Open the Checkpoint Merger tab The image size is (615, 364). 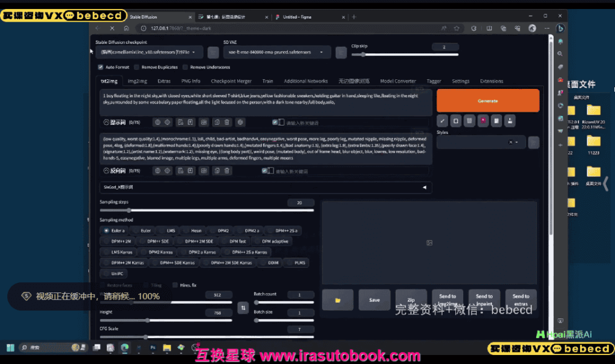pyautogui.click(x=231, y=81)
